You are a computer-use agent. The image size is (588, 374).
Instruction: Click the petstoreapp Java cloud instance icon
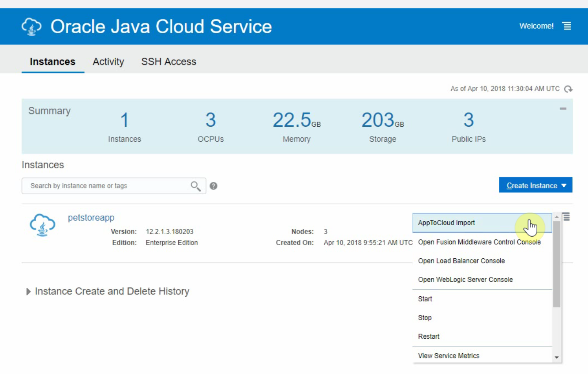[42, 225]
